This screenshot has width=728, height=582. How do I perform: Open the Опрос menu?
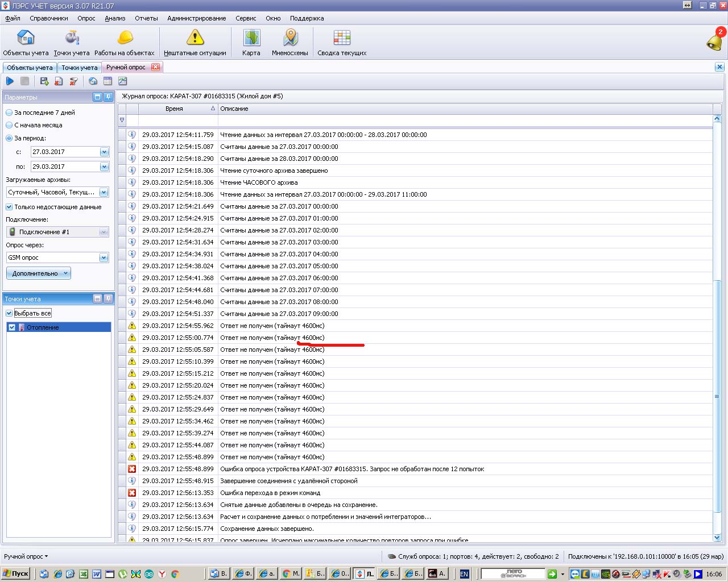[x=86, y=18]
